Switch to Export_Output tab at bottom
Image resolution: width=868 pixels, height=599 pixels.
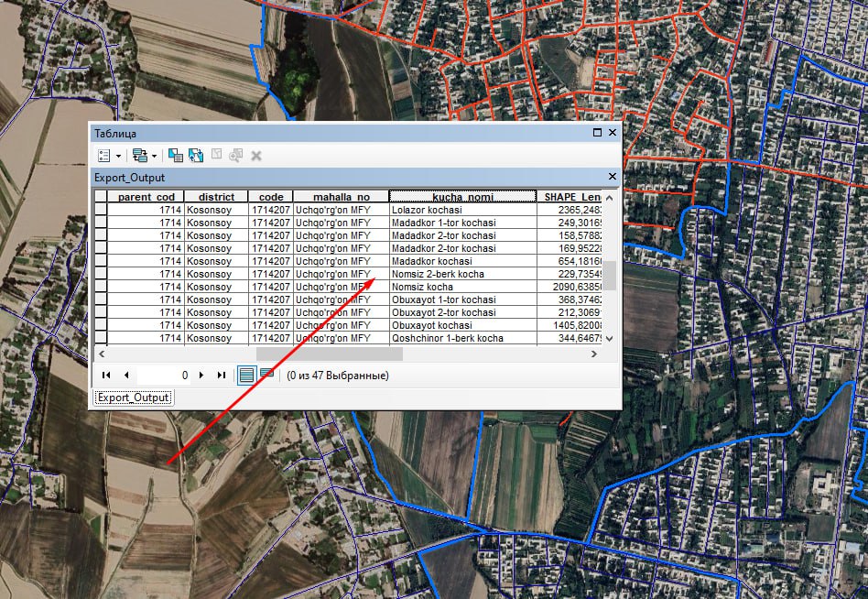point(134,398)
